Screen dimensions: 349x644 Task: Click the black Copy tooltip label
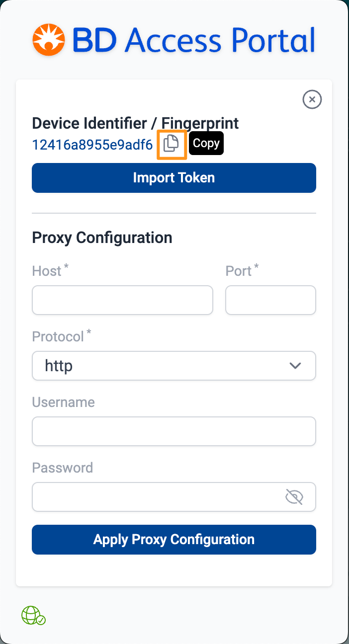tap(206, 143)
